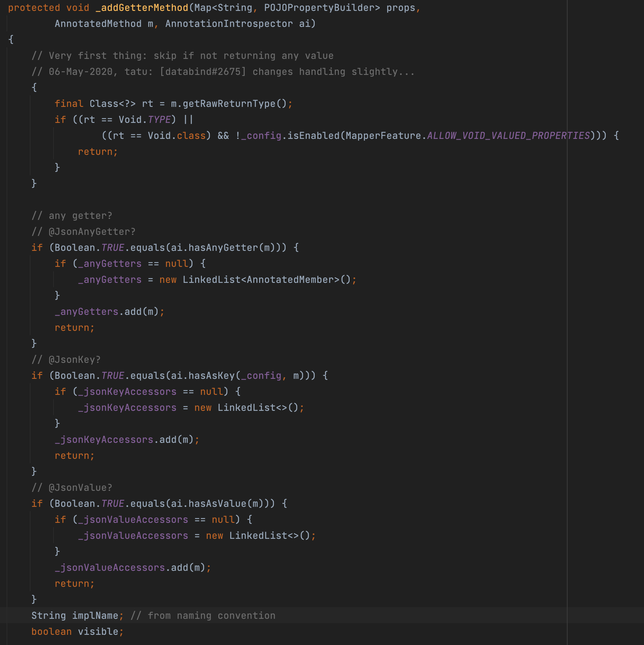Click the 'visible' boolean variable name
This screenshot has width=644, height=645.
98,632
